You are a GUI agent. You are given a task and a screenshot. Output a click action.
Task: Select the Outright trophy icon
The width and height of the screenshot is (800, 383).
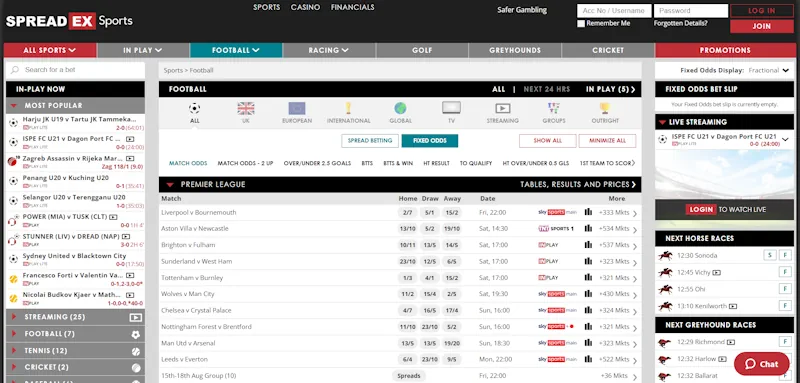point(605,108)
